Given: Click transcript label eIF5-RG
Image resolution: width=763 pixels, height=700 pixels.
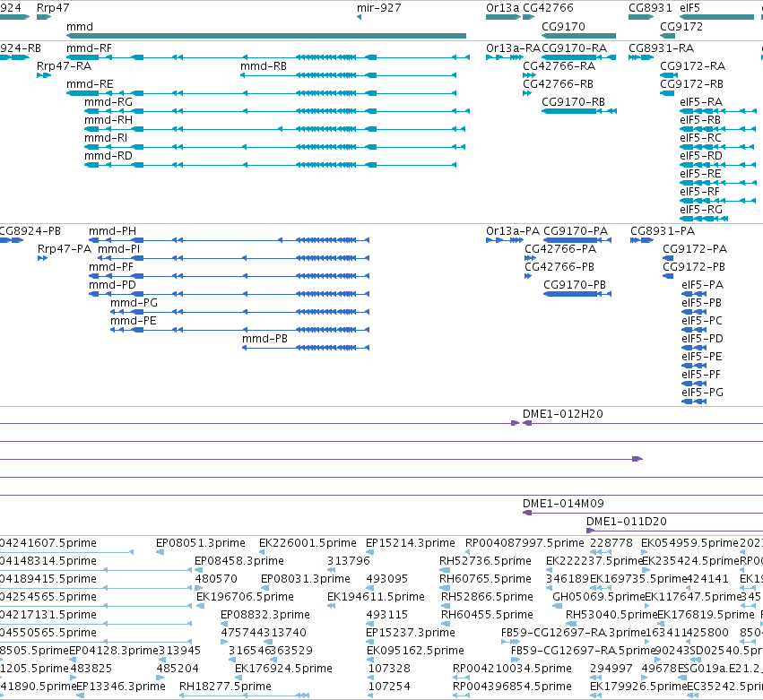Looking at the screenshot, I should pyautogui.click(x=701, y=210).
